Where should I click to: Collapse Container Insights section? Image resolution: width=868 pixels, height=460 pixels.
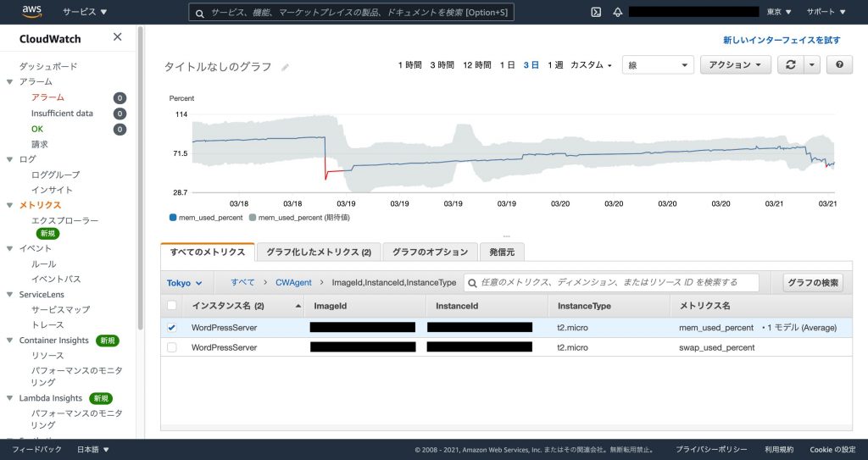coord(9,341)
